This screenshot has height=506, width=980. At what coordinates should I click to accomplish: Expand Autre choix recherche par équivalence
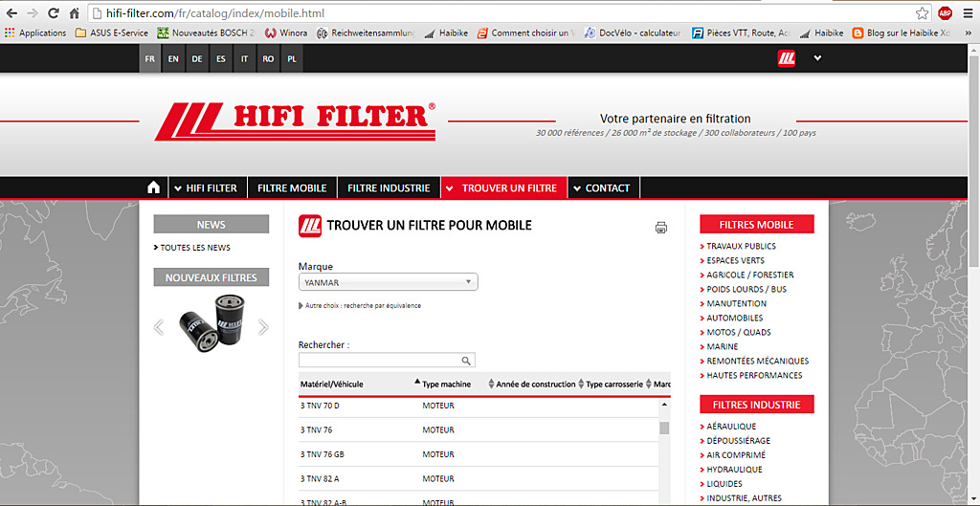click(360, 306)
